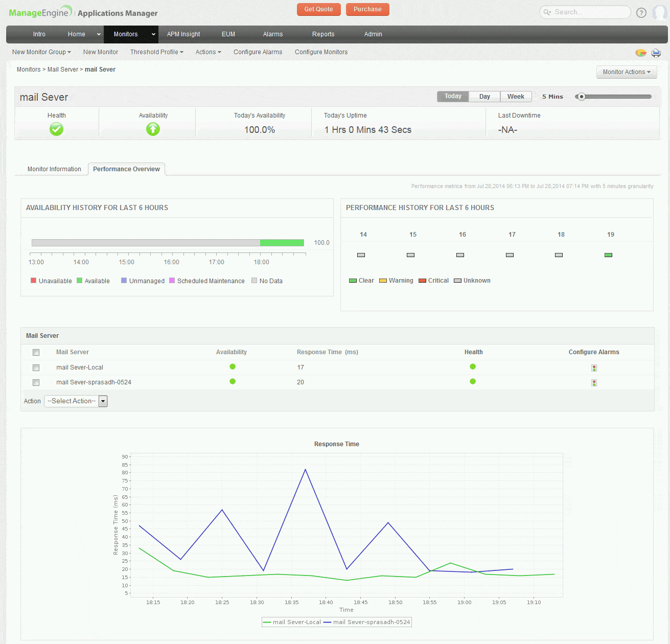Toggle the select-all Mail Server checkbox

pyautogui.click(x=36, y=352)
